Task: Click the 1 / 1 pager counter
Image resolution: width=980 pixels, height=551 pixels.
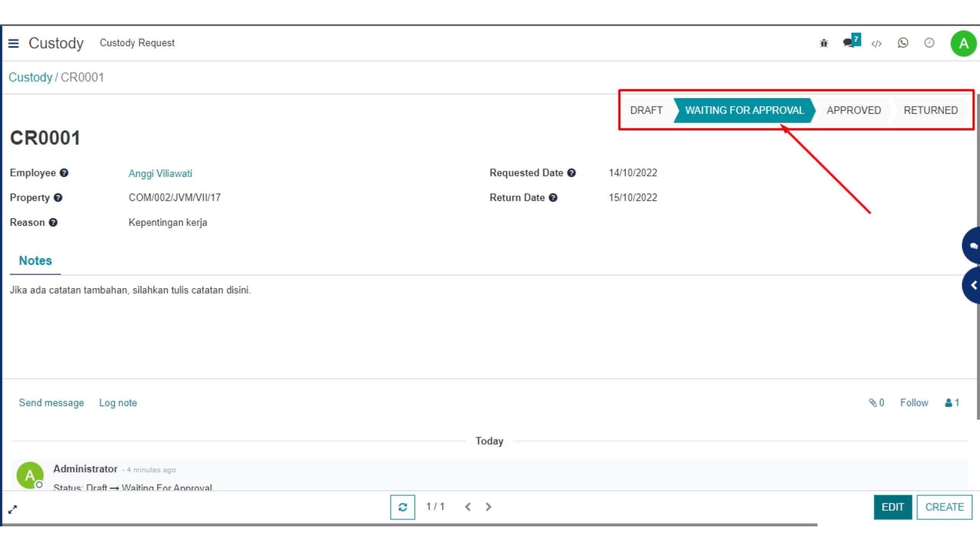Action: tap(436, 507)
